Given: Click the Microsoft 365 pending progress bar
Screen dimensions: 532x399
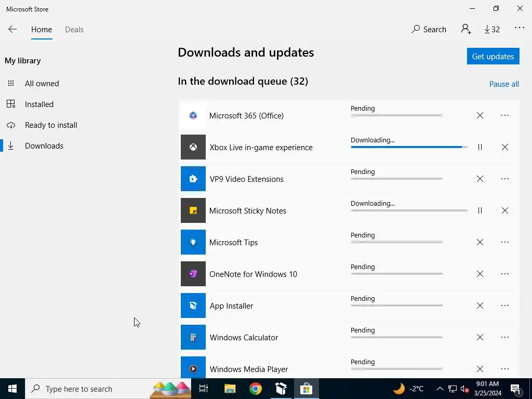Looking at the screenshot, I should click(396, 115).
